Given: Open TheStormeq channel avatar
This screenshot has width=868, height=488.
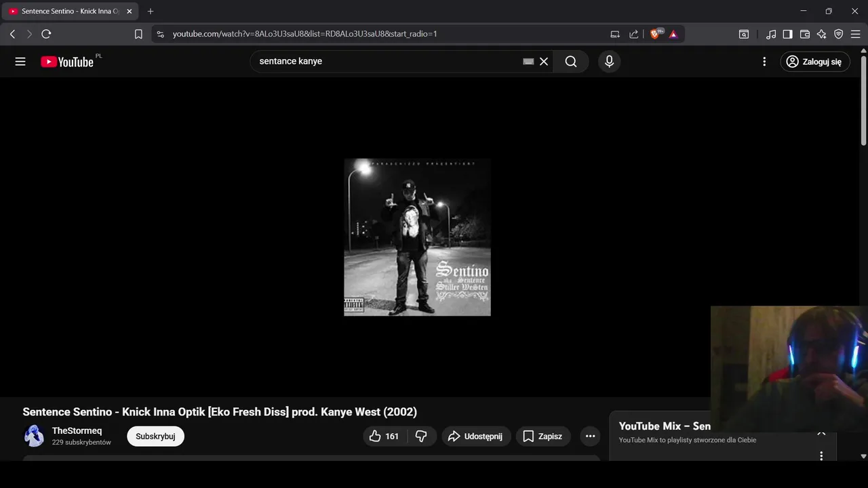Looking at the screenshot, I should [x=34, y=436].
